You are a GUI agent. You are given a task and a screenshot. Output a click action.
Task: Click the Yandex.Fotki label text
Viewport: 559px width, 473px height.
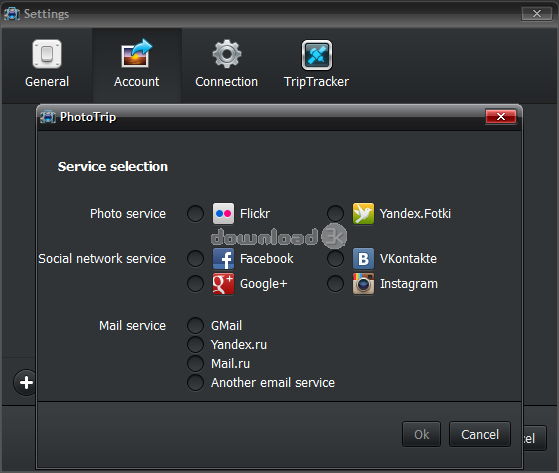415,214
